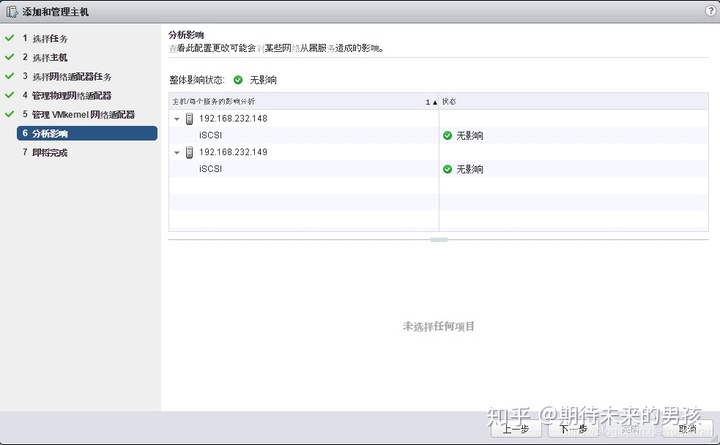Select step 6 分析影响

click(87, 133)
